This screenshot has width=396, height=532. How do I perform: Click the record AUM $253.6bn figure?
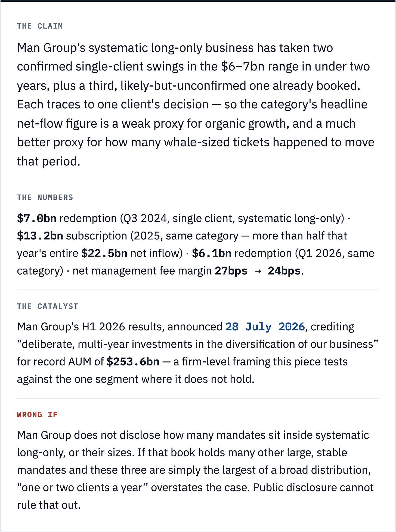point(133,362)
